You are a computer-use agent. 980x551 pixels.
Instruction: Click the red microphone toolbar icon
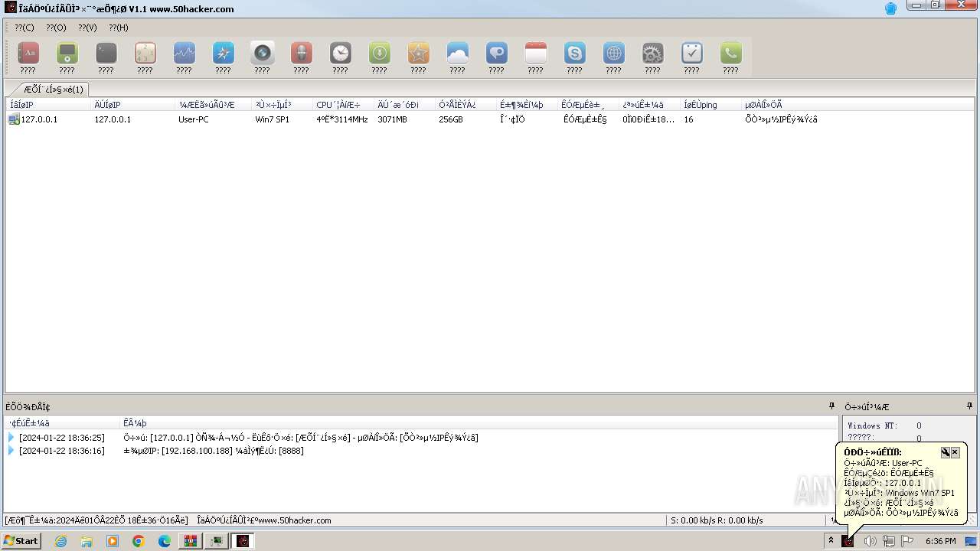[302, 53]
